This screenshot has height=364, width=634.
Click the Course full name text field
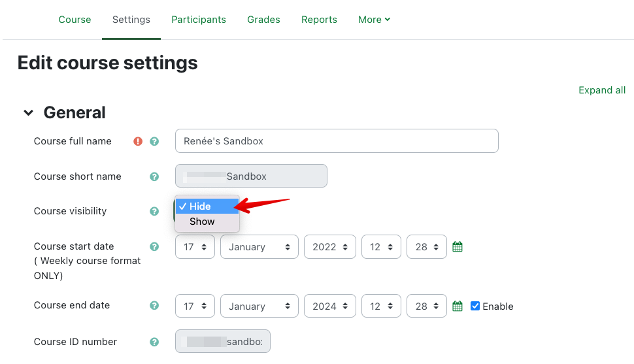[x=337, y=141]
